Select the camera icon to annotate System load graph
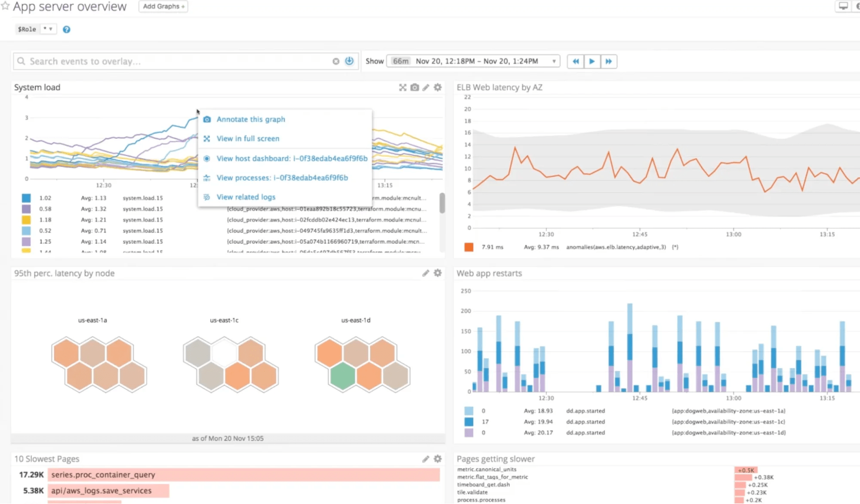Image resolution: width=860 pixels, height=504 pixels. coord(414,87)
